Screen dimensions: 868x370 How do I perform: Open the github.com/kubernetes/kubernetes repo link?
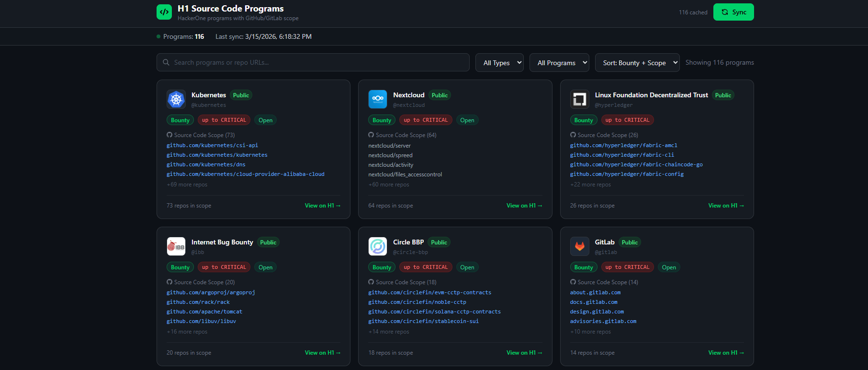[217, 155]
